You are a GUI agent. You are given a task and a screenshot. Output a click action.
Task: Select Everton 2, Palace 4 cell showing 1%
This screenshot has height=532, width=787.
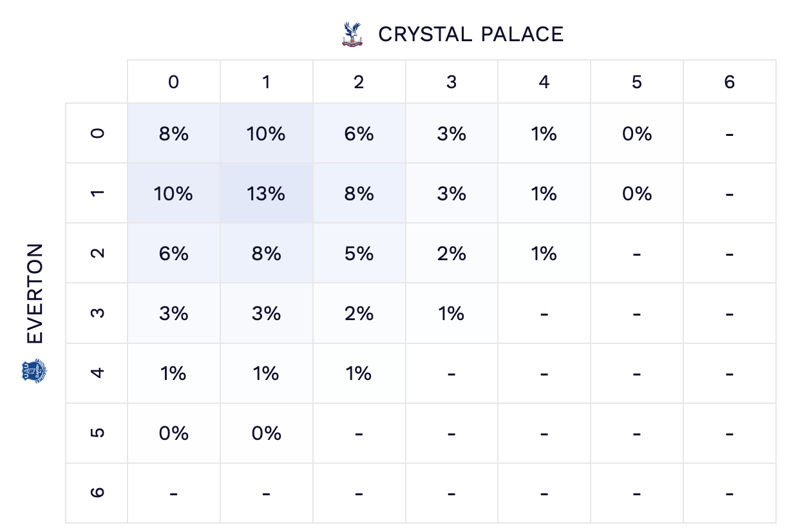pos(544,253)
